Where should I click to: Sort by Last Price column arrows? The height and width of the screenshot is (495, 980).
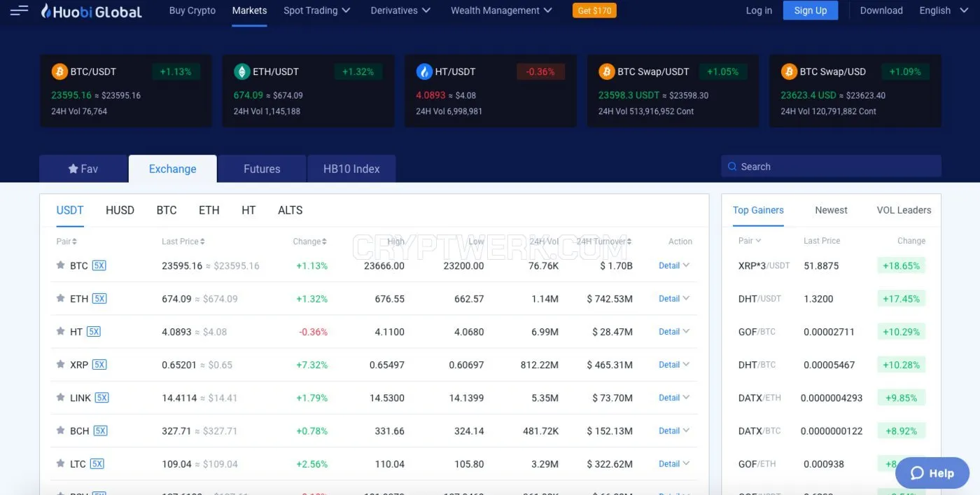(x=202, y=242)
